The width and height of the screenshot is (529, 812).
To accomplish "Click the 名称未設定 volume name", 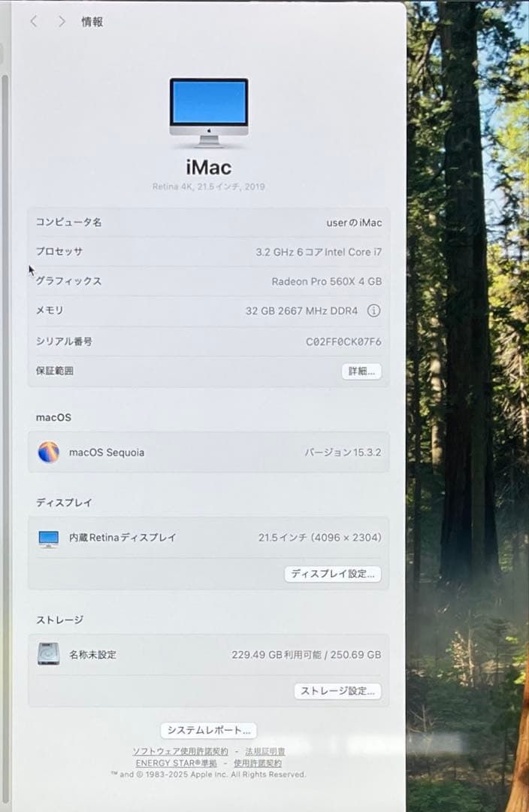I will pos(92,655).
